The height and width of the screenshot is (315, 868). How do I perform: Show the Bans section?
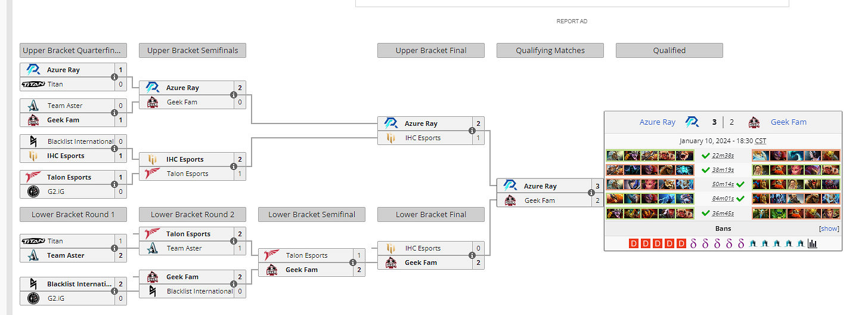click(x=829, y=228)
